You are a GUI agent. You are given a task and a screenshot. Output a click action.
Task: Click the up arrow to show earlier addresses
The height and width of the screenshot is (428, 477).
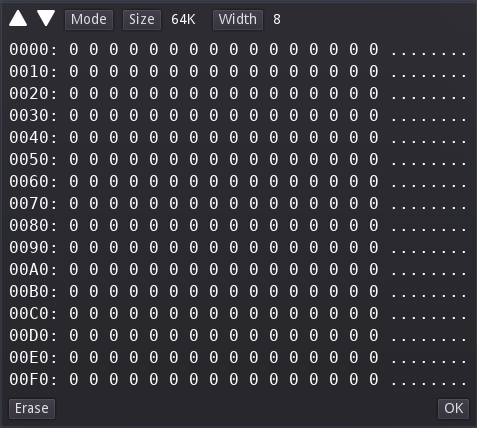(x=18, y=19)
